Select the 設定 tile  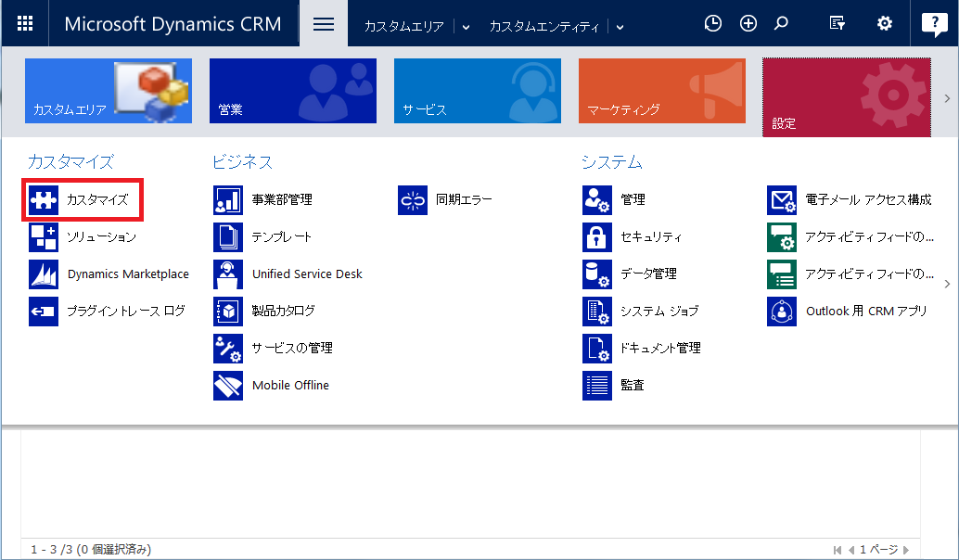(x=847, y=97)
